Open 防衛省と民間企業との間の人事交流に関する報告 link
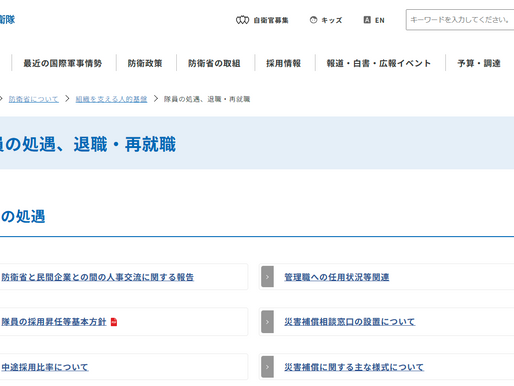This screenshot has height=386, width=514. point(98,277)
